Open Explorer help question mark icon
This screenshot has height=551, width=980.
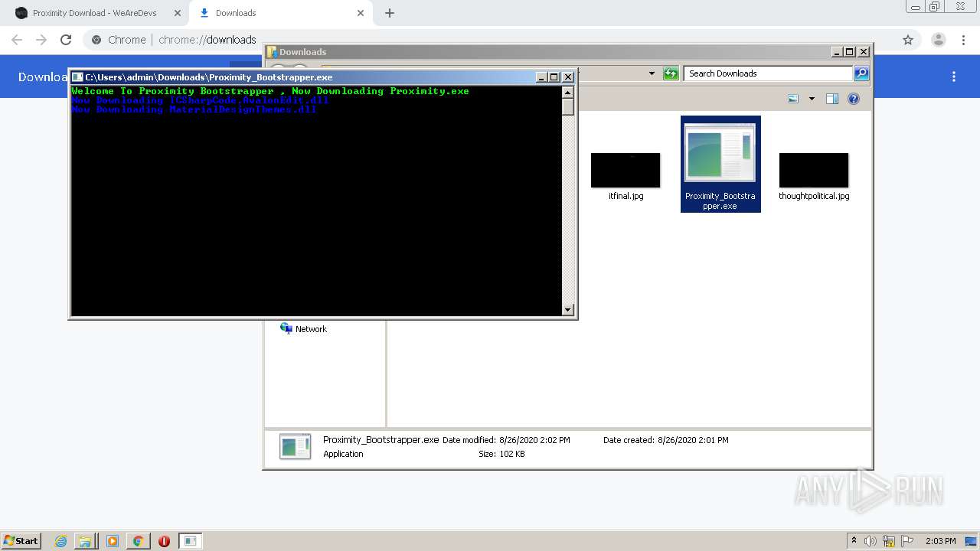pos(854,99)
